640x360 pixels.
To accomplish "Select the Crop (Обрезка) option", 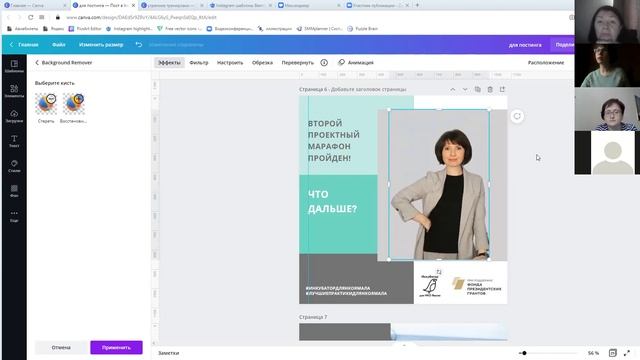I will 262,62.
